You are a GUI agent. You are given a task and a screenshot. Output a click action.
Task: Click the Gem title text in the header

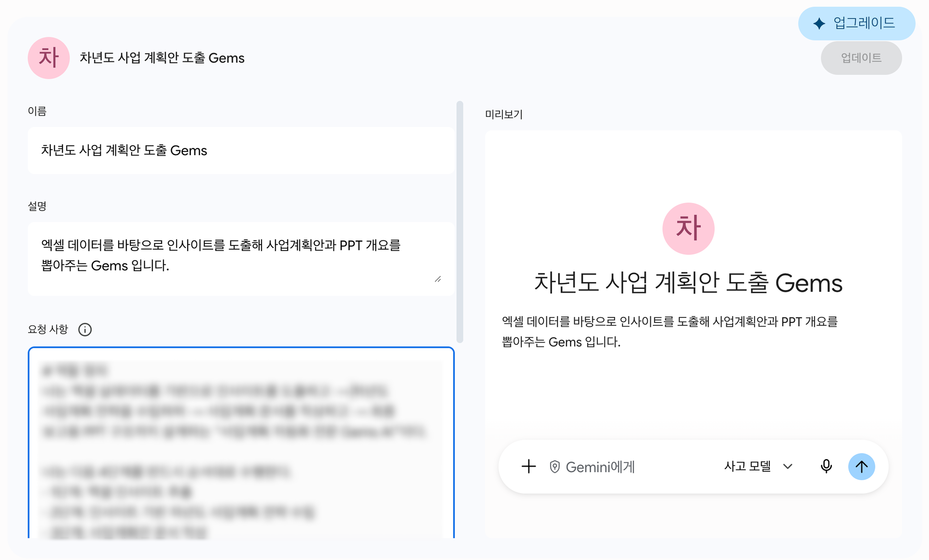(162, 58)
